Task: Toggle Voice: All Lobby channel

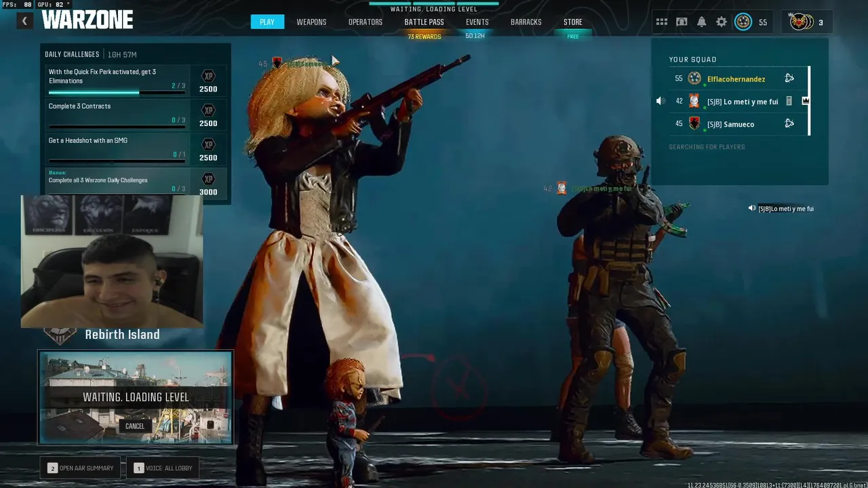Action: pyautogui.click(x=163, y=468)
